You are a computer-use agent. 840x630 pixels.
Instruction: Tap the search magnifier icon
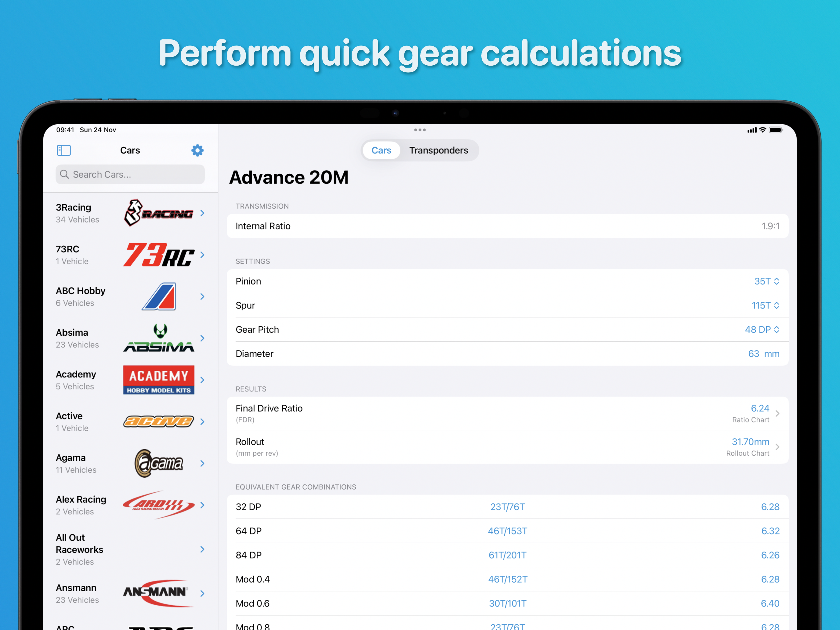pos(65,174)
